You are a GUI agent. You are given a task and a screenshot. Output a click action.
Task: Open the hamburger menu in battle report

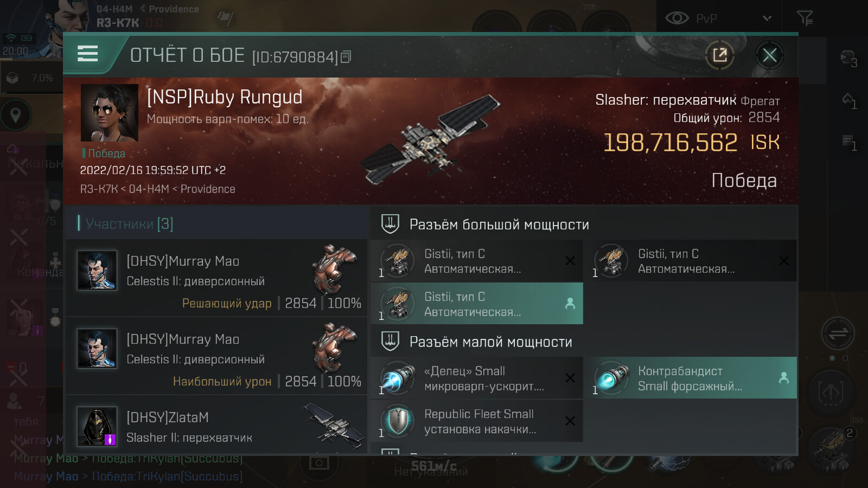pos(87,54)
